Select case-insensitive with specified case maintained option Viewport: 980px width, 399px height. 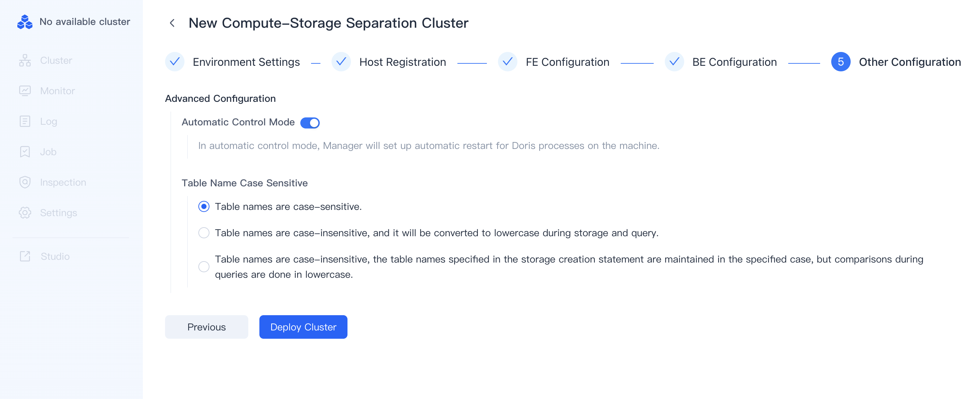point(204,266)
